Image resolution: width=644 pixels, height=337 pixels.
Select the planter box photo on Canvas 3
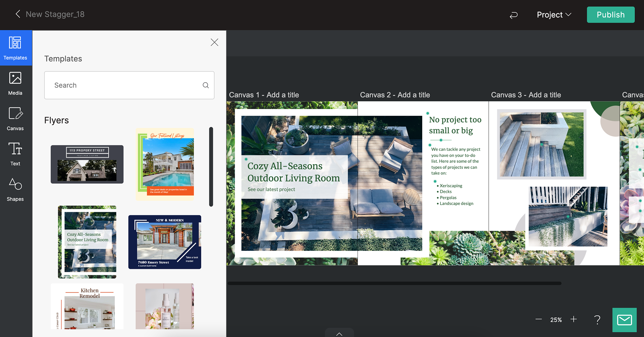568,216
